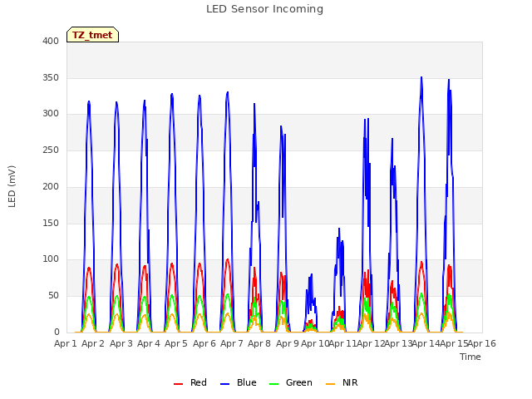The width and height of the screenshot is (532, 399).
Task: Click the 350 y-axis tick label
Action: pyautogui.click(x=51, y=77)
